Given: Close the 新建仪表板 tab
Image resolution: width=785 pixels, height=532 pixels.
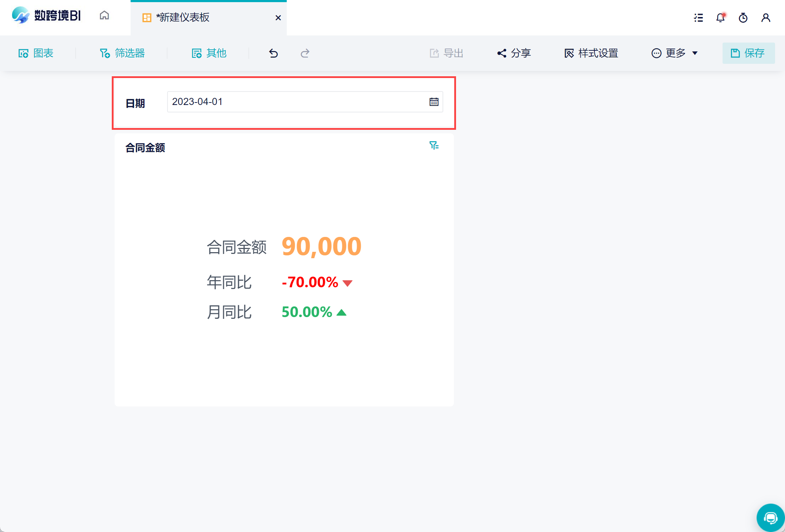Looking at the screenshot, I should pos(278,18).
